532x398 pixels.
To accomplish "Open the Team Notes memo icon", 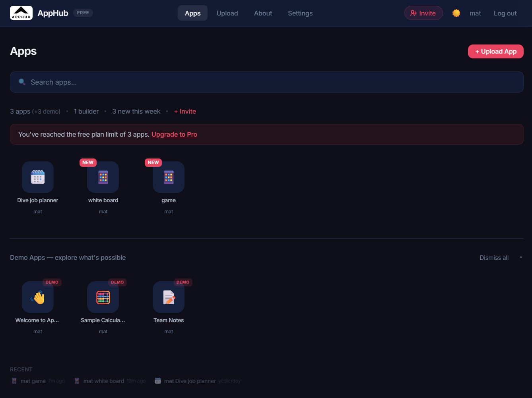I will (x=169, y=297).
